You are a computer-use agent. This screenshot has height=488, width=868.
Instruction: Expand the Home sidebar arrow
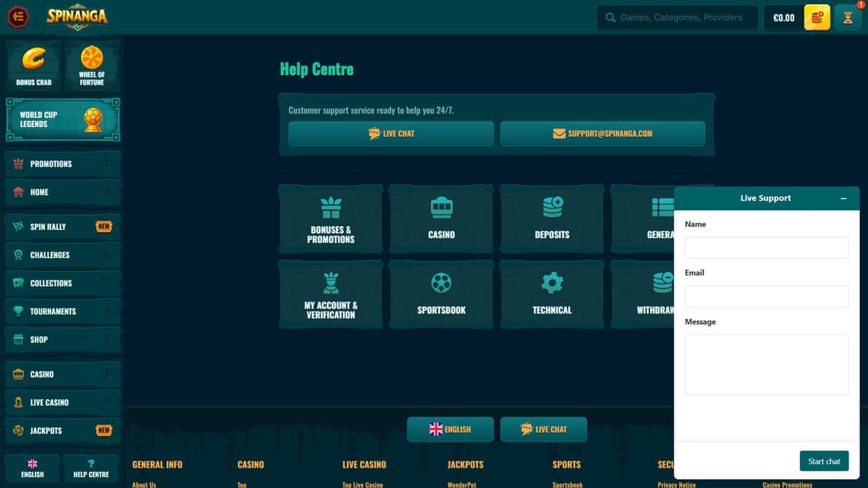click(x=108, y=192)
